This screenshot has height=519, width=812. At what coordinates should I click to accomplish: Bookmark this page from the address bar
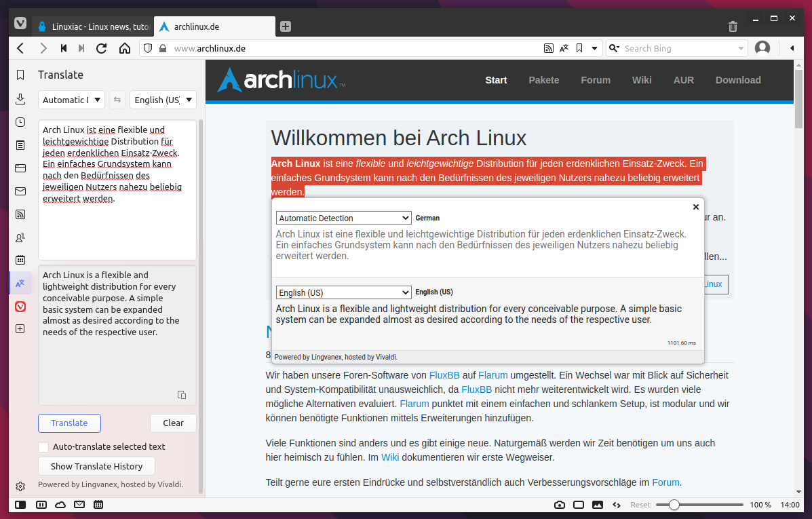click(x=579, y=48)
